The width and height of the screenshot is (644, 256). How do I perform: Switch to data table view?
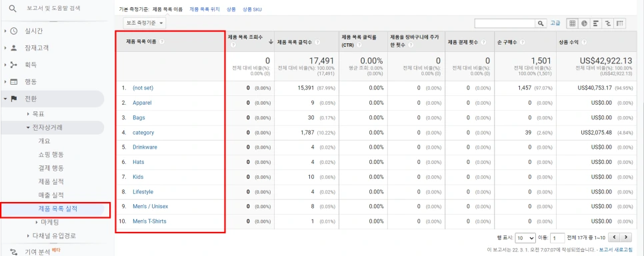coord(572,23)
